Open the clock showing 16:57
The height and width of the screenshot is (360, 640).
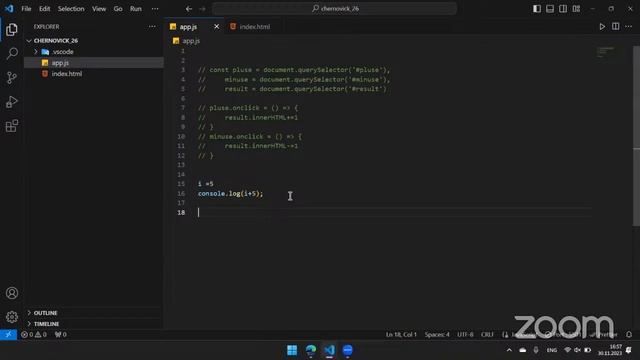pyautogui.click(x=610, y=350)
